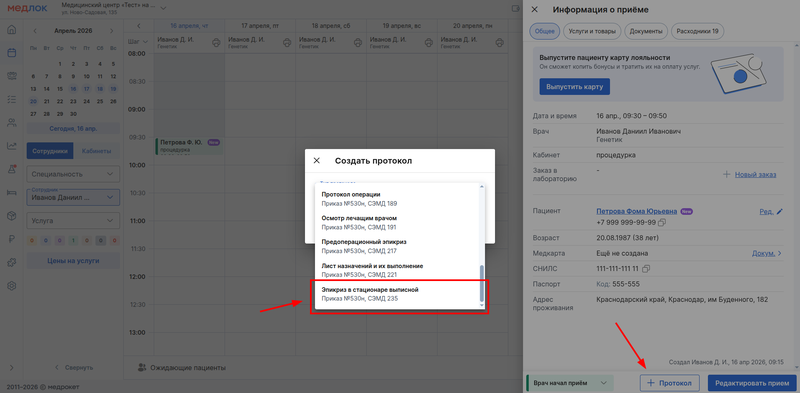
Task: Open the Петрова Ф. Ю. appointment card
Action: coord(189,146)
